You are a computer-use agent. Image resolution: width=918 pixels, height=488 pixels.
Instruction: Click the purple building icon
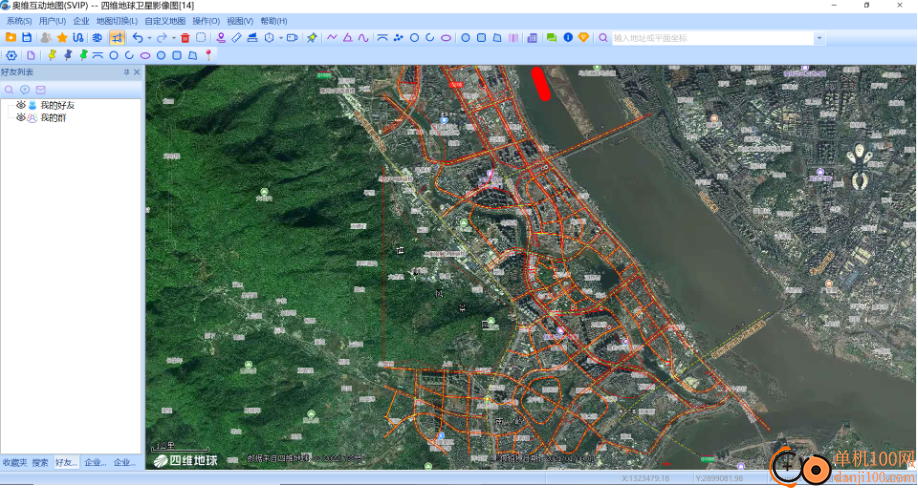[x=532, y=37]
